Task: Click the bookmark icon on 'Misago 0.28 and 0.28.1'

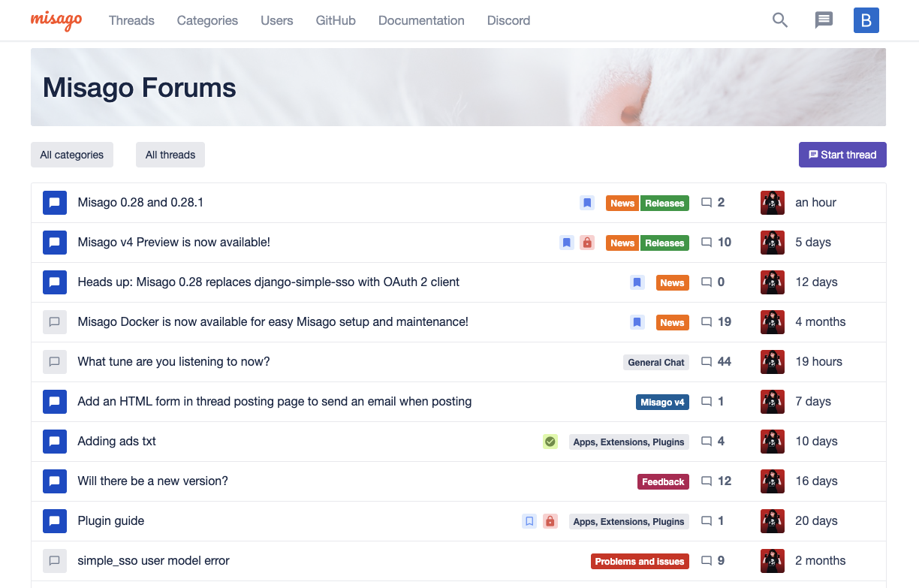Action: click(587, 203)
